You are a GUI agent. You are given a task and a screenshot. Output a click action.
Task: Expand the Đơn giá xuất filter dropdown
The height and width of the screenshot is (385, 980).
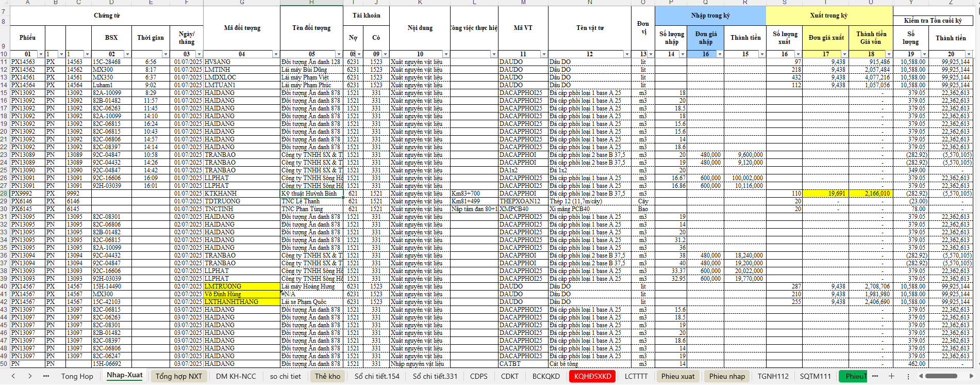coord(844,54)
